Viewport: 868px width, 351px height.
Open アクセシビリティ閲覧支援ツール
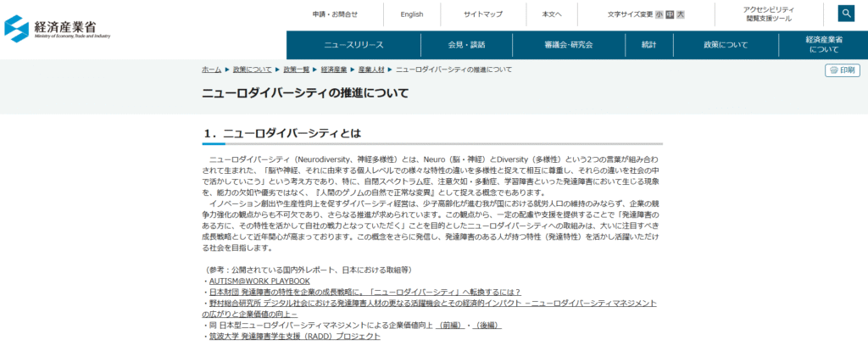click(x=769, y=14)
